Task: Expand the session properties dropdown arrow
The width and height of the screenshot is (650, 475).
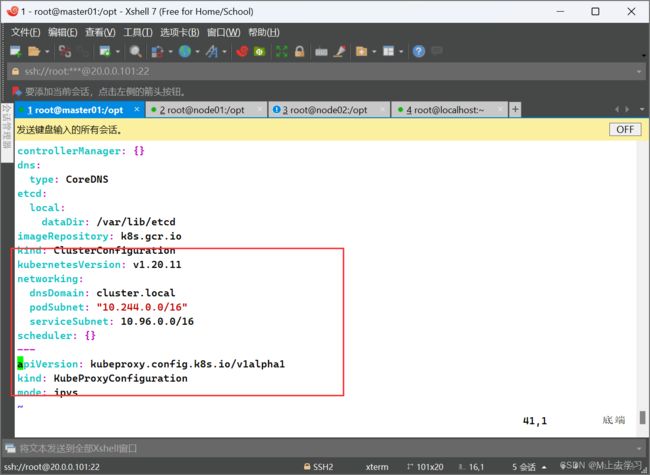Action: click(118, 52)
